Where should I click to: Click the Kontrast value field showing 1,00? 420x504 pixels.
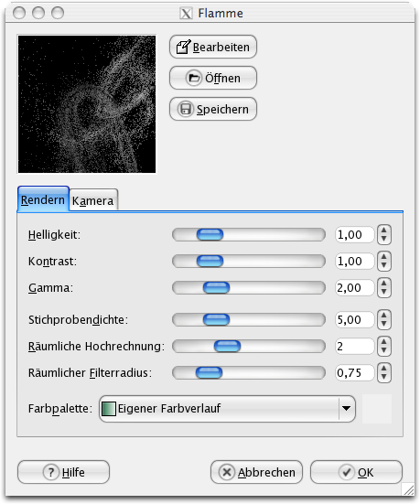click(x=355, y=261)
